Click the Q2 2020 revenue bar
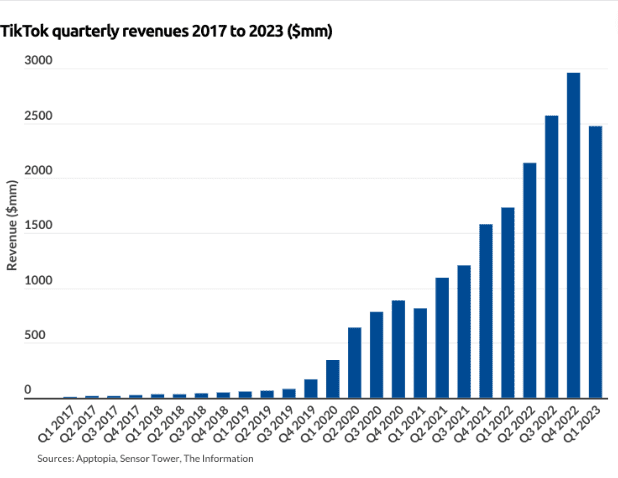 (x=355, y=363)
